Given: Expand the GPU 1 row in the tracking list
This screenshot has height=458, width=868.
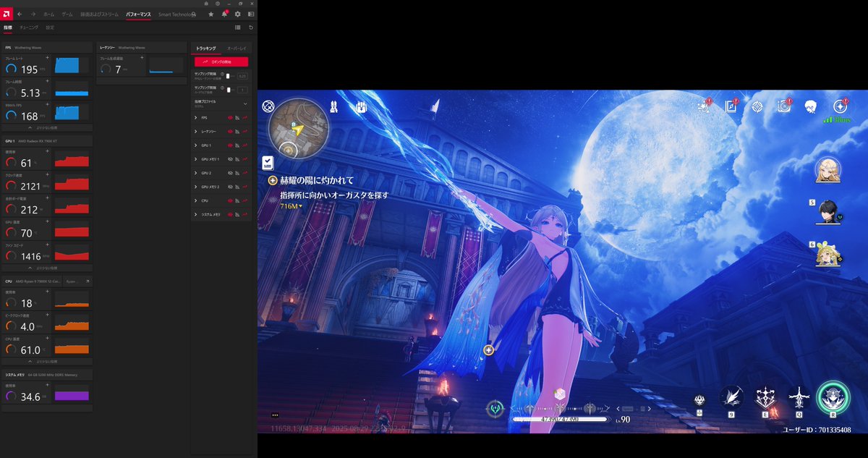Looking at the screenshot, I should point(195,145).
